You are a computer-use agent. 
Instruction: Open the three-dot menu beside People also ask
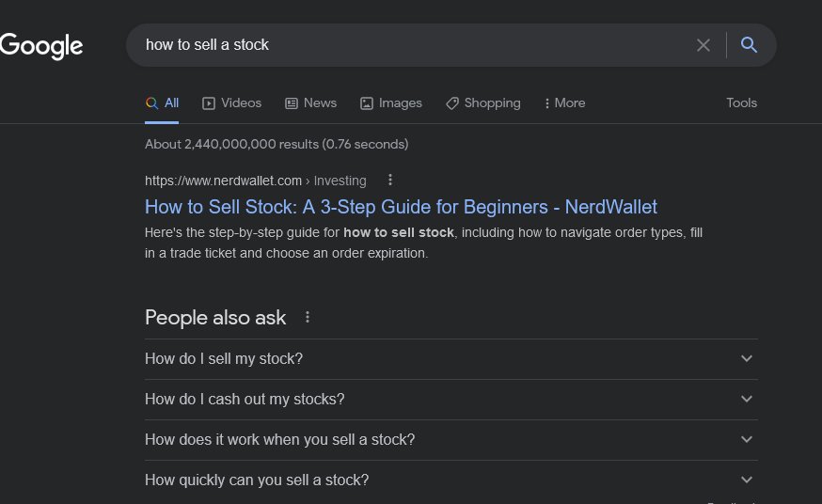pos(308,317)
